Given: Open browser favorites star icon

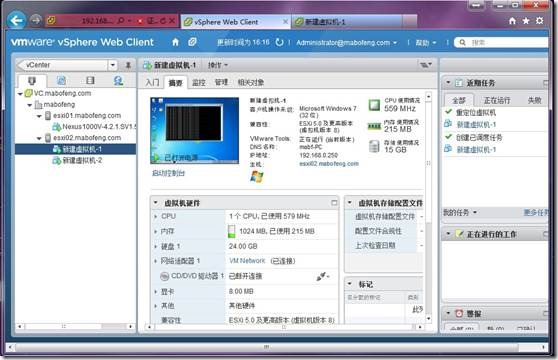Looking at the screenshot, I should [526, 21].
